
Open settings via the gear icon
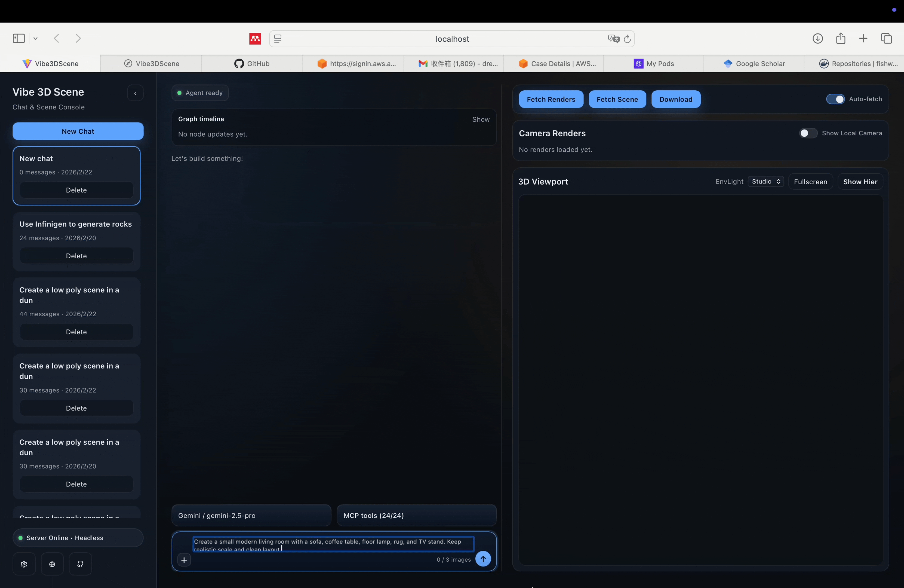[24, 564]
